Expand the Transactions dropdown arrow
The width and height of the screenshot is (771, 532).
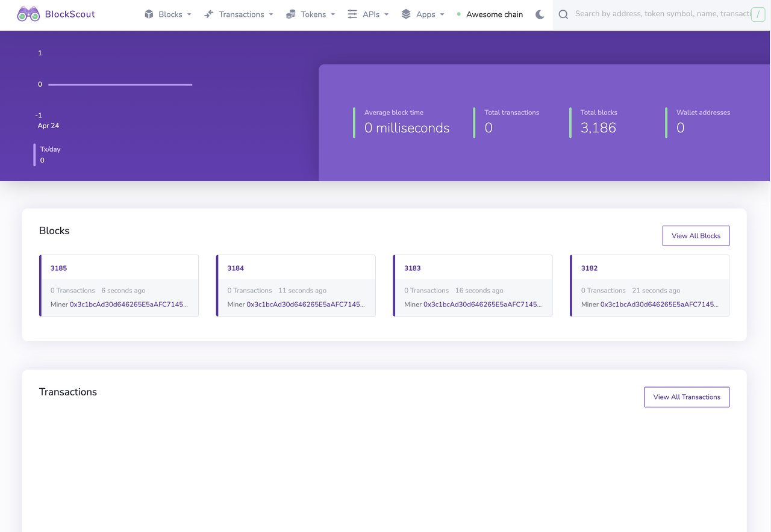pos(270,14)
